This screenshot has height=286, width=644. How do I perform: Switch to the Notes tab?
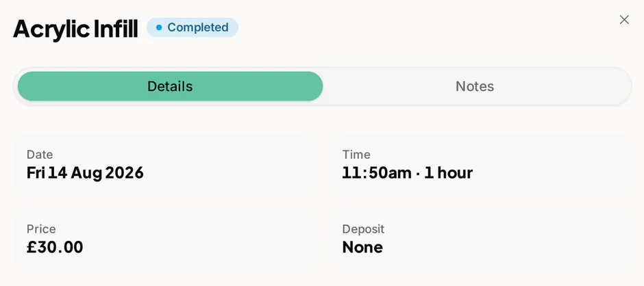pyautogui.click(x=475, y=86)
